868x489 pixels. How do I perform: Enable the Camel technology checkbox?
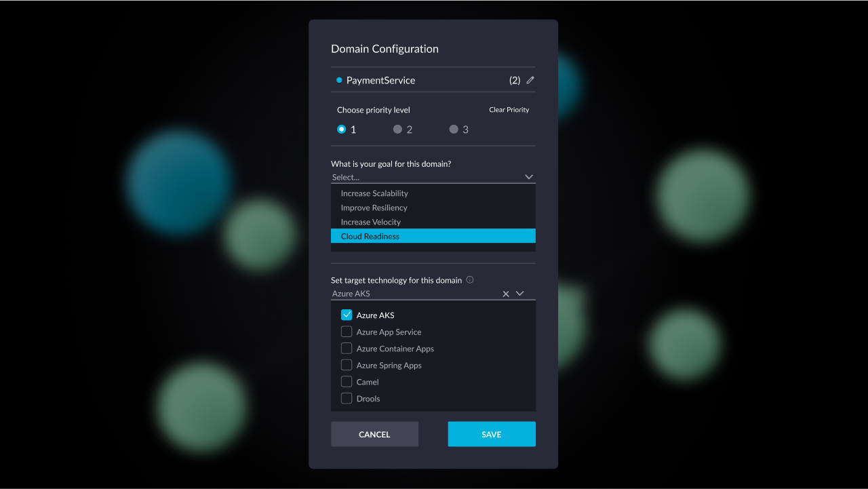347,381
